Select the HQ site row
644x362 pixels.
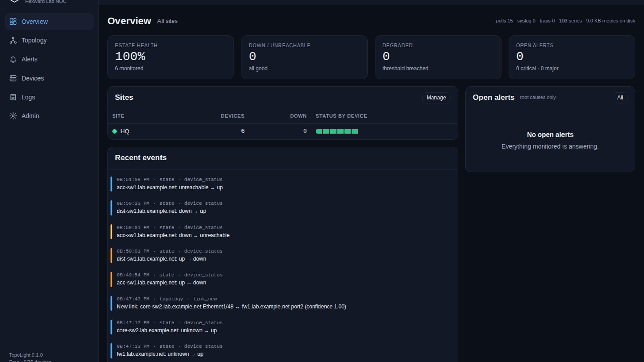tap(283, 131)
